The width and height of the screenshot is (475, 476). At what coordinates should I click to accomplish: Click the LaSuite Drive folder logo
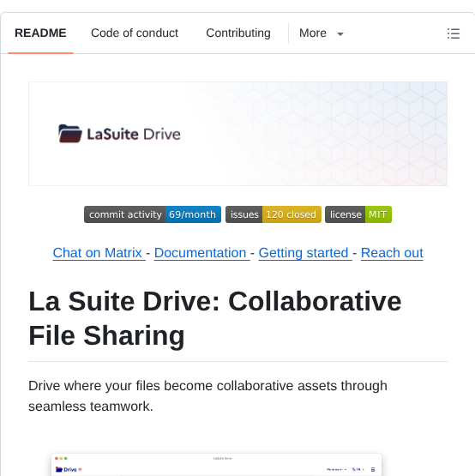(70, 134)
